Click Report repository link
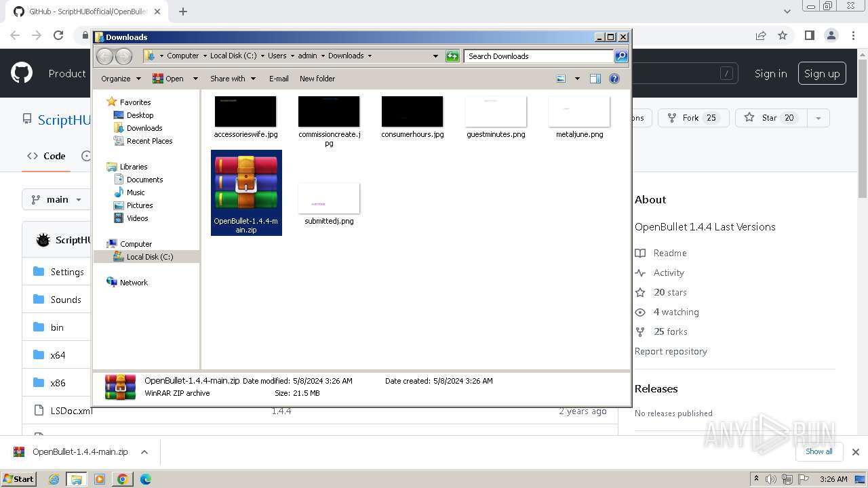Image resolution: width=868 pixels, height=488 pixels. coord(671,351)
